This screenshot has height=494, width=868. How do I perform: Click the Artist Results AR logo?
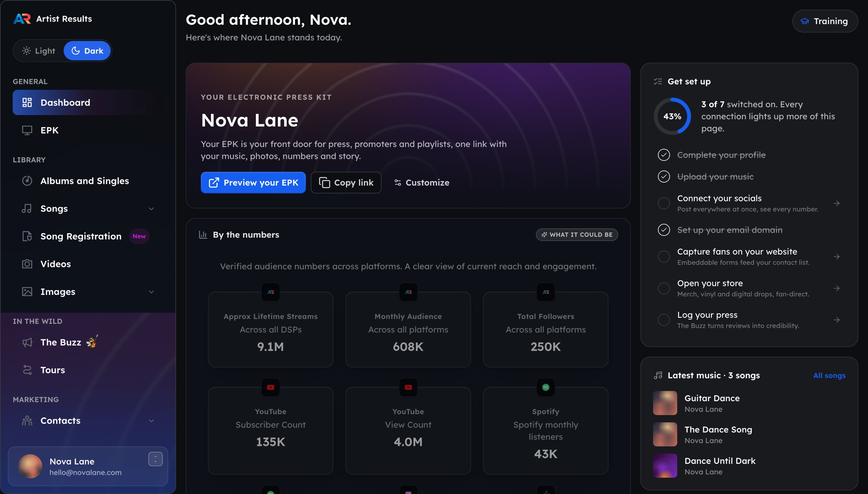pyautogui.click(x=22, y=18)
